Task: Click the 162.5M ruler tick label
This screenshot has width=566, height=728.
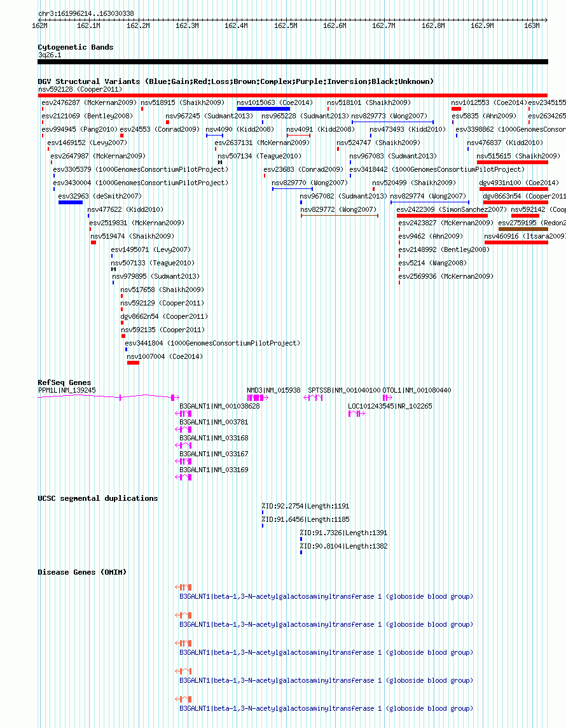Action: pos(286,26)
